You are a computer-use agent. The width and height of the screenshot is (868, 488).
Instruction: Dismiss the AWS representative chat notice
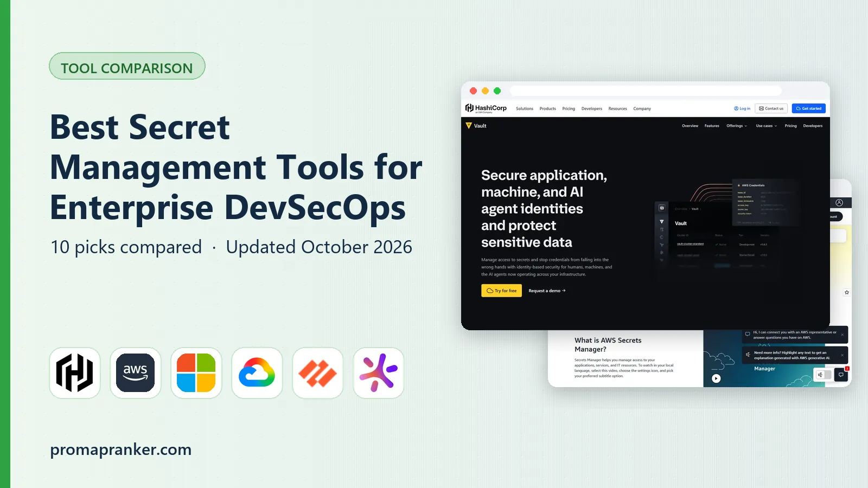843,335
